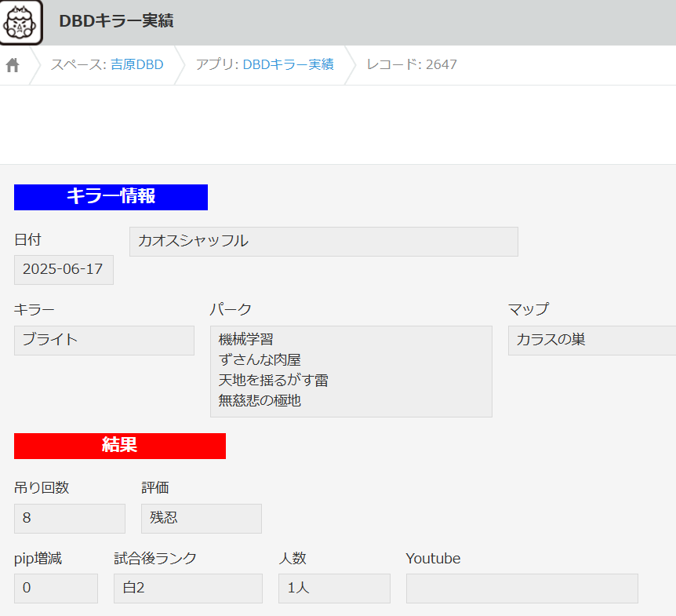Select perk 天地を揺るがす雷
676x616 pixels.
[274, 380]
